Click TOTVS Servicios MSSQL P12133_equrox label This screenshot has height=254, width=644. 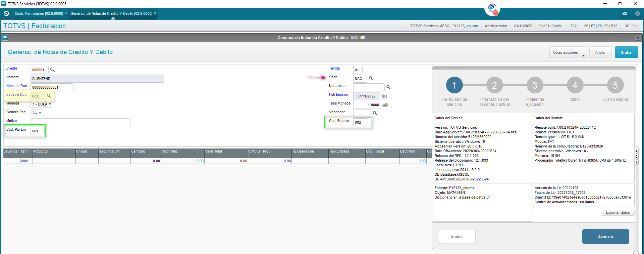444,26
